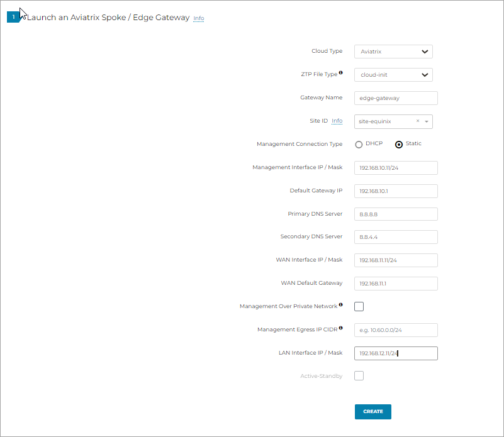Open the Info link next to the page title
The width and height of the screenshot is (504, 437).
tap(199, 18)
